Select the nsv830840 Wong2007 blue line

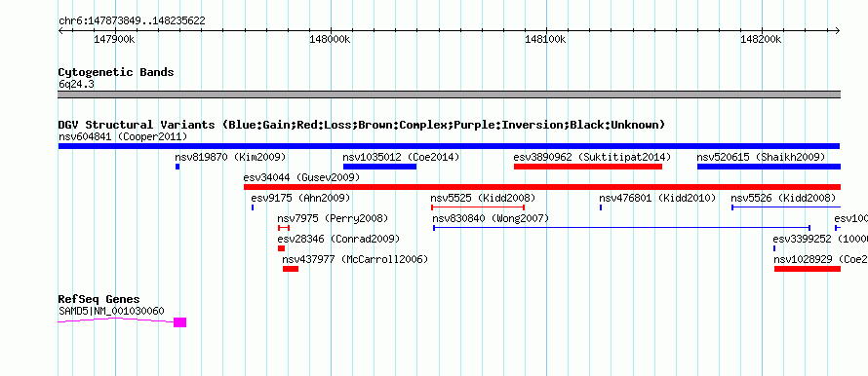622,228
